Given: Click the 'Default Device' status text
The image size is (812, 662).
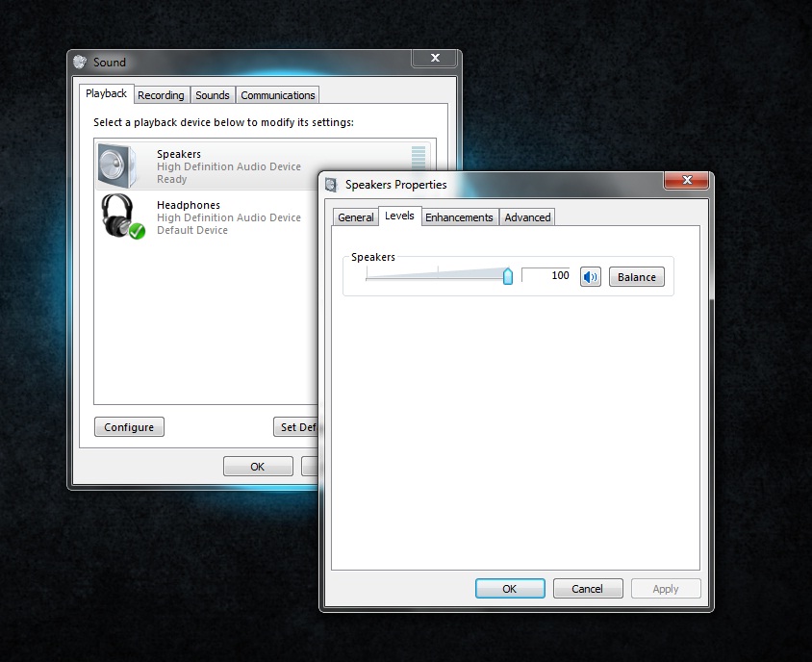Looking at the screenshot, I should (x=192, y=230).
